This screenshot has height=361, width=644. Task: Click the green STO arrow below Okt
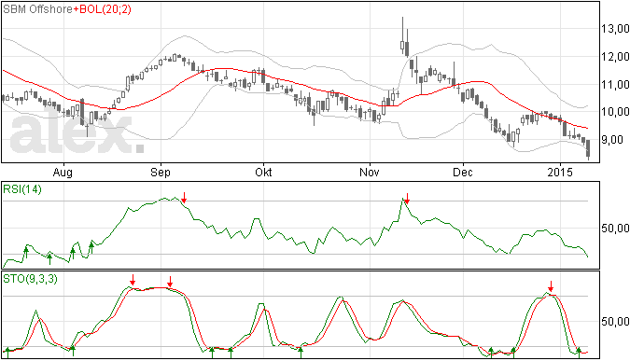click(301, 353)
